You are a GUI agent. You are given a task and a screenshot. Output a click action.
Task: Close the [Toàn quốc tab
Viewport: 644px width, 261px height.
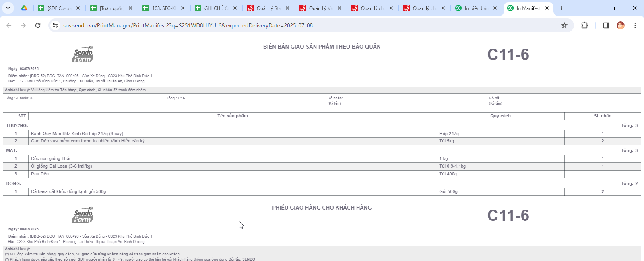130,8
